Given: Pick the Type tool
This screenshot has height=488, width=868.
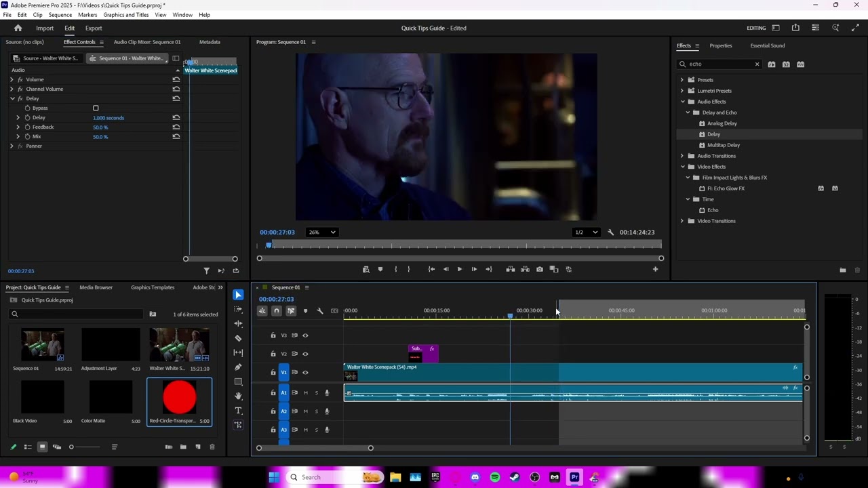Looking at the screenshot, I should point(238,411).
